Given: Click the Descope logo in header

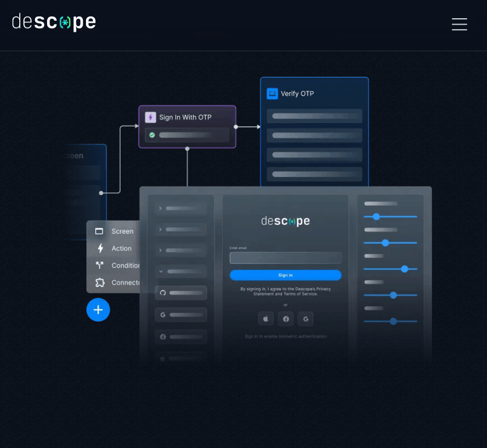Looking at the screenshot, I should click(x=54, y=22).
